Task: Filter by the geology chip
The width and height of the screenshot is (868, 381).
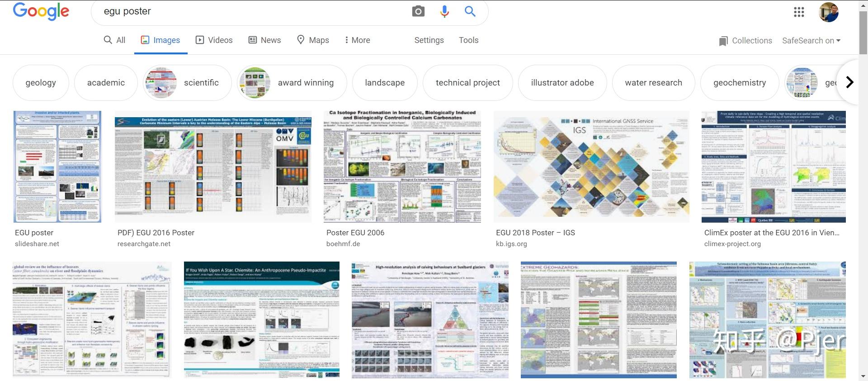Action: coord(41,82)
